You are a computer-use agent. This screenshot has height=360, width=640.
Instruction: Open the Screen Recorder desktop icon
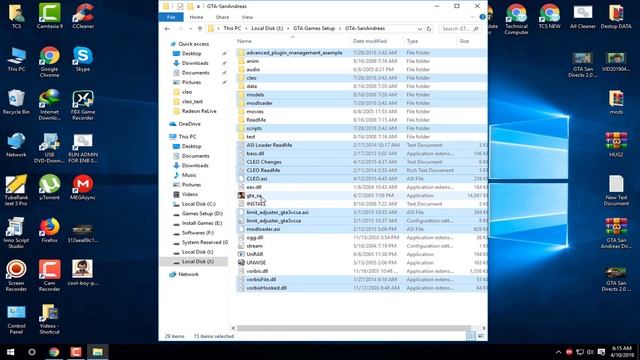pos(16,276)
